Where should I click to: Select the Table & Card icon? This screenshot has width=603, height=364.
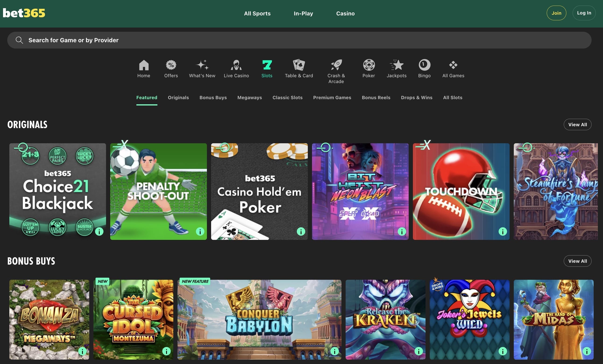click(298, 65)
